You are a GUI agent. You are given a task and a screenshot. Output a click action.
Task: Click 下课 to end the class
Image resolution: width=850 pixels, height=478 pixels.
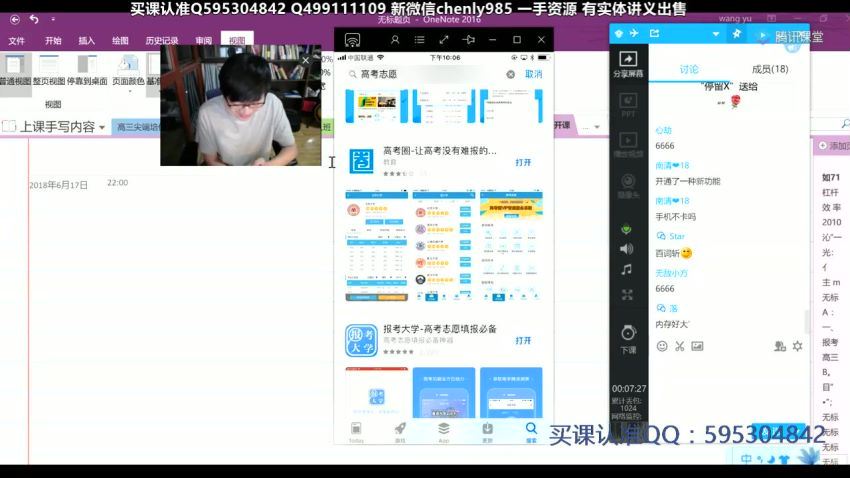point(628,340)
